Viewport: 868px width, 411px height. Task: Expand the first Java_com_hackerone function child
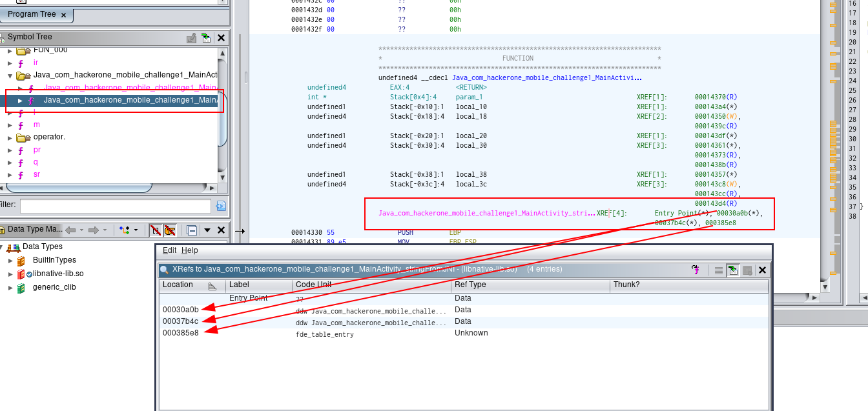pyautogui.click(x=20, y=88)
